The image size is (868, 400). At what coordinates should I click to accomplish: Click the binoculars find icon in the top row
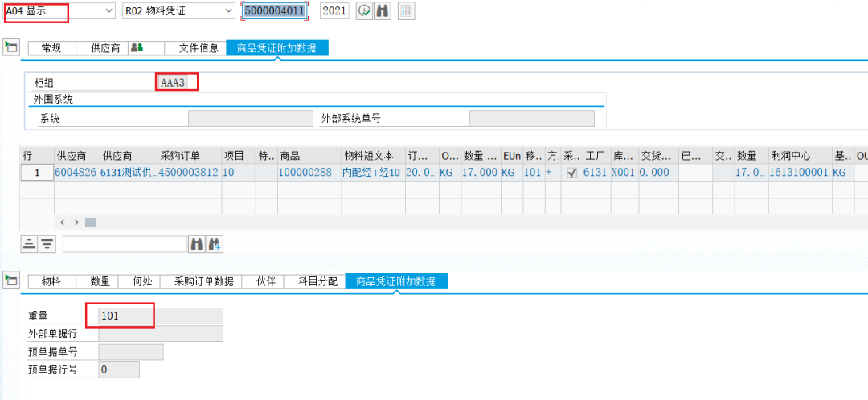click(x=382, y=11)
